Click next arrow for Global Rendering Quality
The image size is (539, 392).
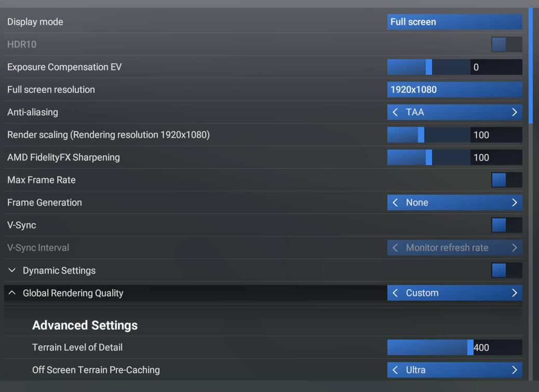pos(514,293)
